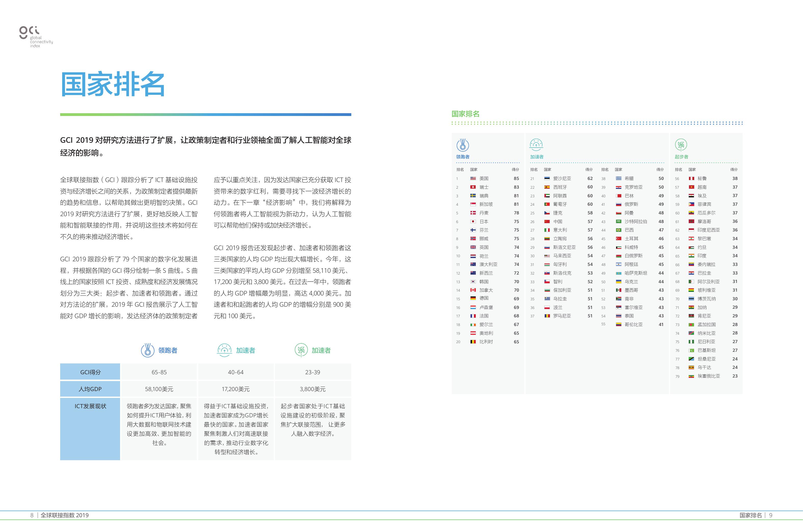Screen dimensions: 803x532
Task: Click the Vietnamese flag next to 越南
Action: 691,187
